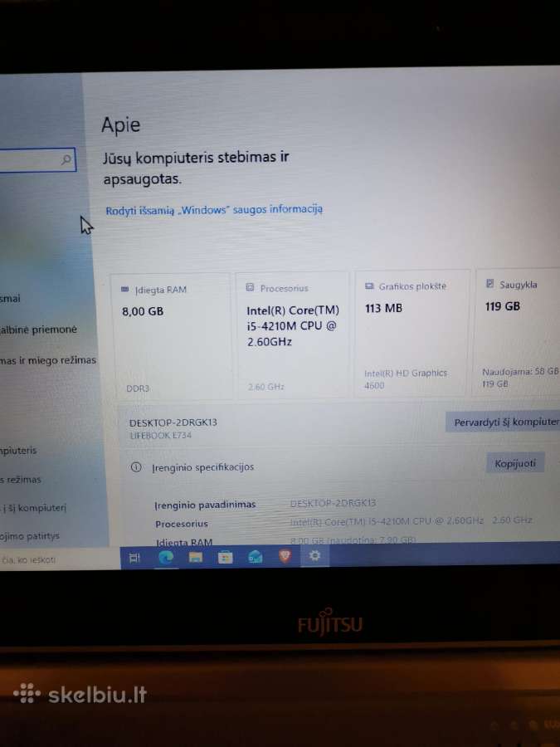Open File Explorer from the taskbar
The height and width of the screenshot is (747, 560).
click(196, 557)
